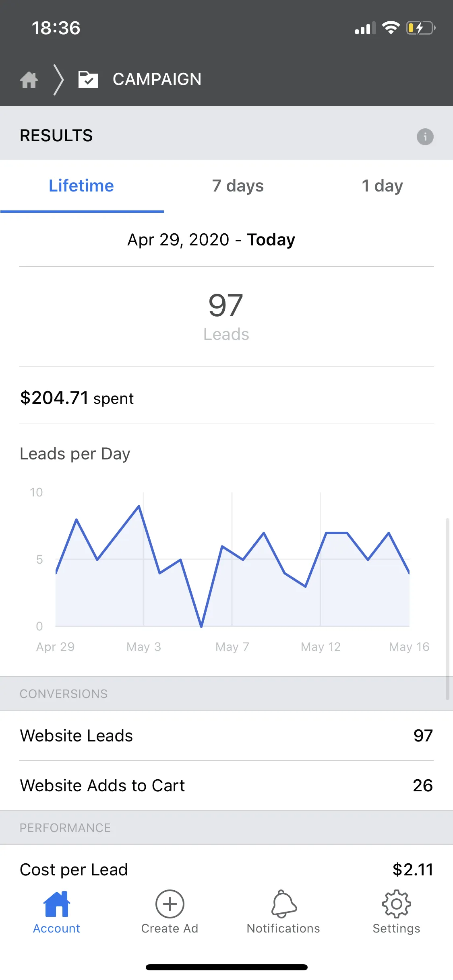Tap the Cost per Lead row

click(226, 869)
